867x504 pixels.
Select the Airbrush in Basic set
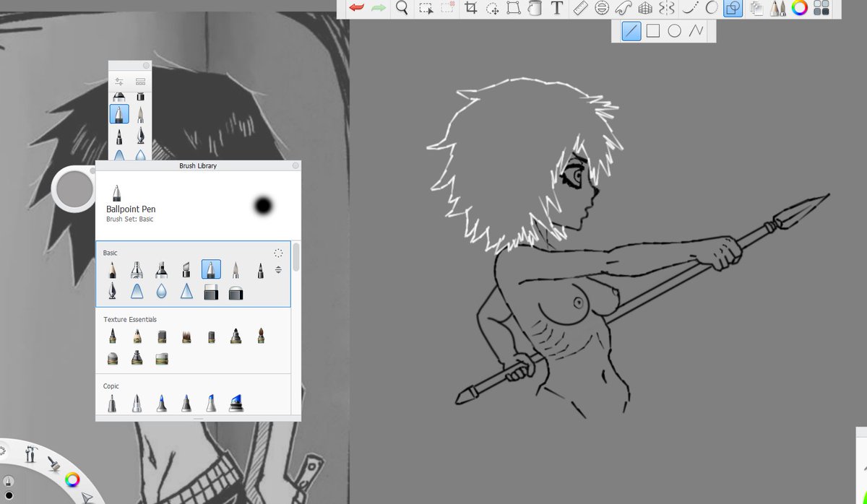click(x=137, y=270)
